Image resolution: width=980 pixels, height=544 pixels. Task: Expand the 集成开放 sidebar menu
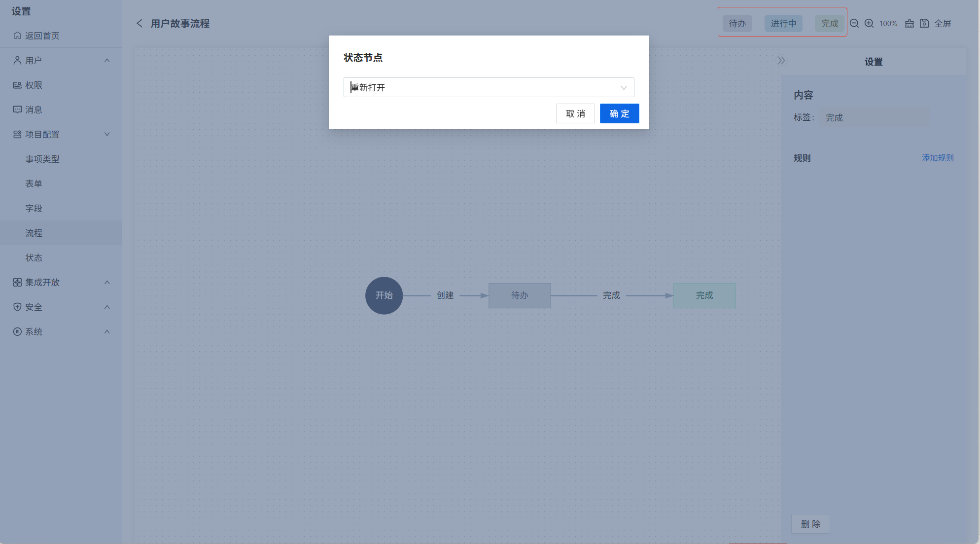[107, 282]
